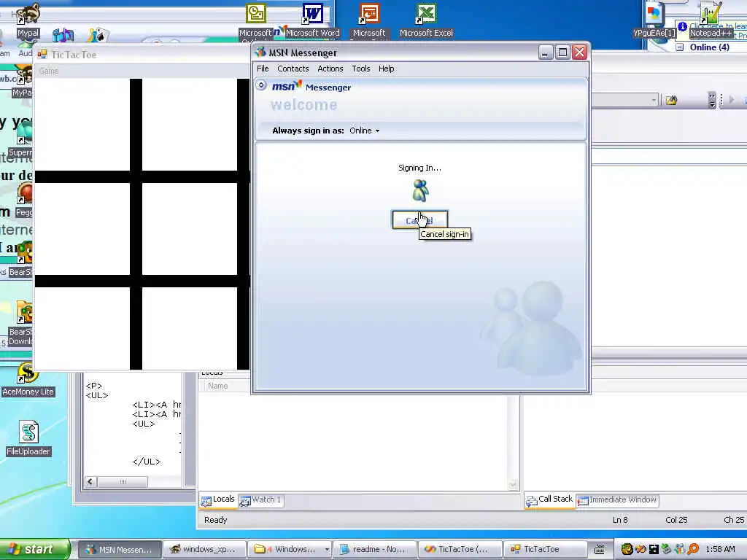Click top-left square of TicTacToe board
747x560 pixels.
tap(82, 125)
